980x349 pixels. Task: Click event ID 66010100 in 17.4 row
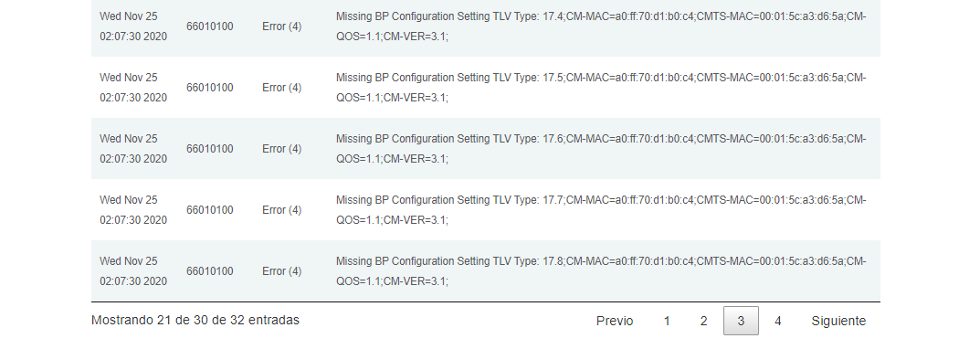point(210,26)
